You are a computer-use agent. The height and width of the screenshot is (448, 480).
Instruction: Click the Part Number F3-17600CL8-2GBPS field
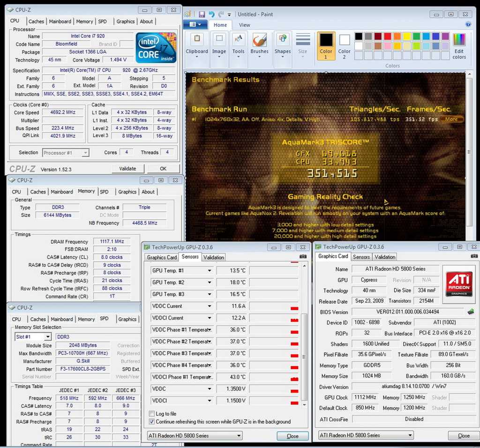(82, 369)
